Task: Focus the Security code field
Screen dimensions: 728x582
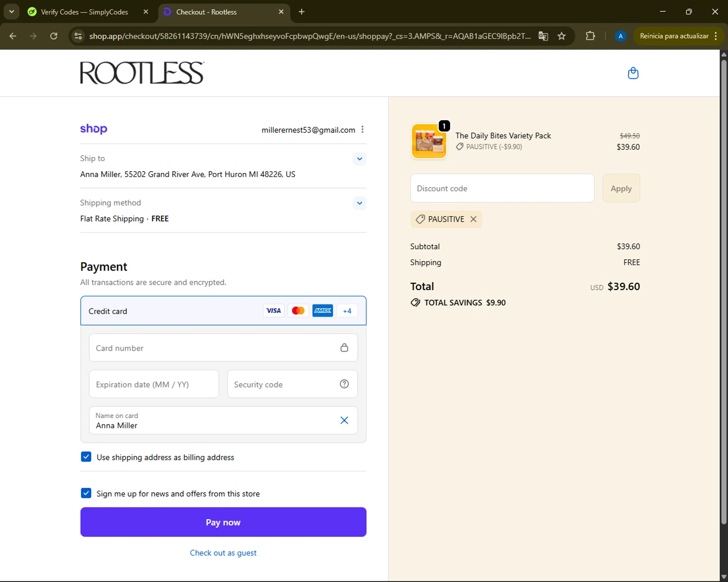Action: (292, 384)
